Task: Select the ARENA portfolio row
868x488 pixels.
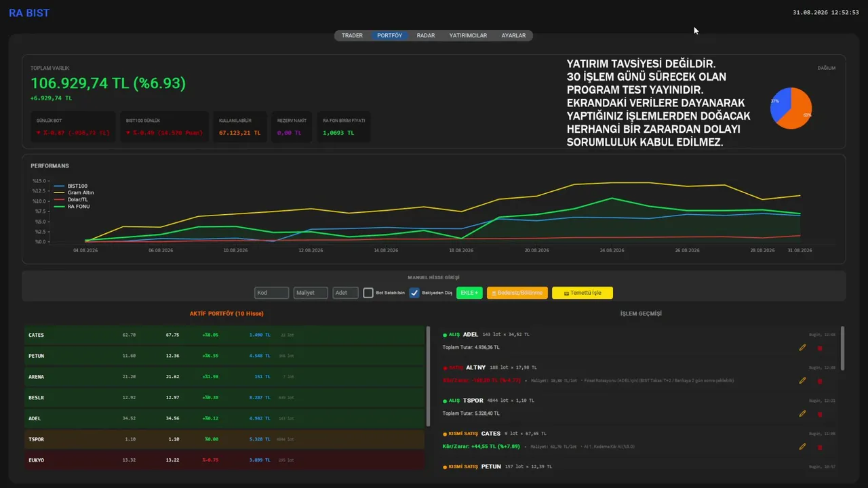Action: tap(224, 377)
